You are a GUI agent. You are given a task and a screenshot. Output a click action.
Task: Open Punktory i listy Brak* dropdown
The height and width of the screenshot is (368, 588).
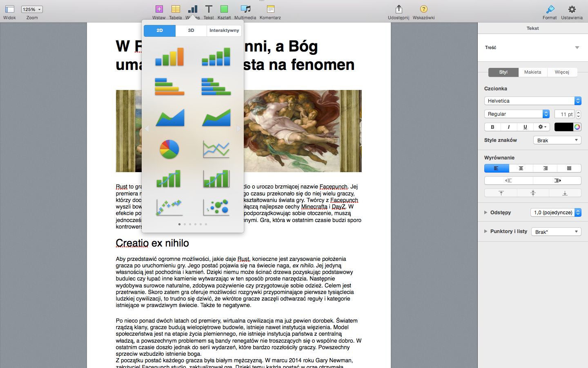click(x=556, y=232)
